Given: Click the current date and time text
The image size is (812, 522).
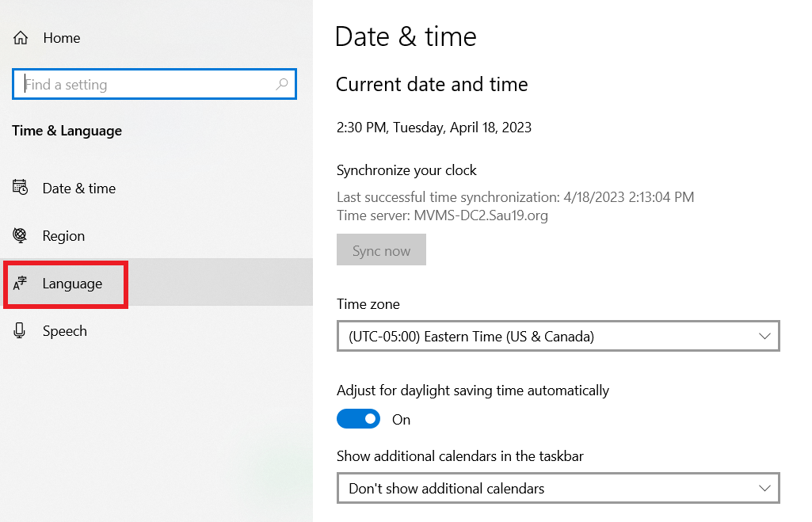Looking at the screenshot, I should (434, 127).
